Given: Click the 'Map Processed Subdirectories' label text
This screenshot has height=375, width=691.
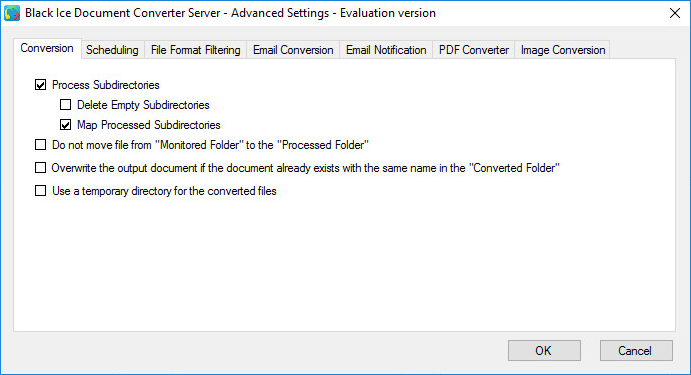Looking at the screenshot, I should tap(149, 125).
